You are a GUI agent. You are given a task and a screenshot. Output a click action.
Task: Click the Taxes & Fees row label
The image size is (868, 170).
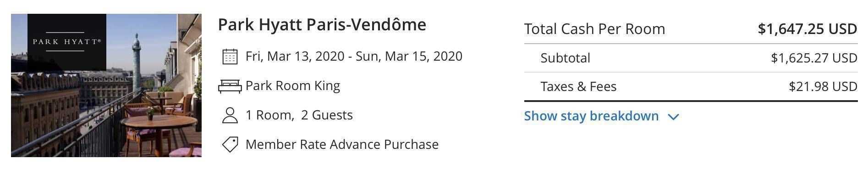coord(578,86)
